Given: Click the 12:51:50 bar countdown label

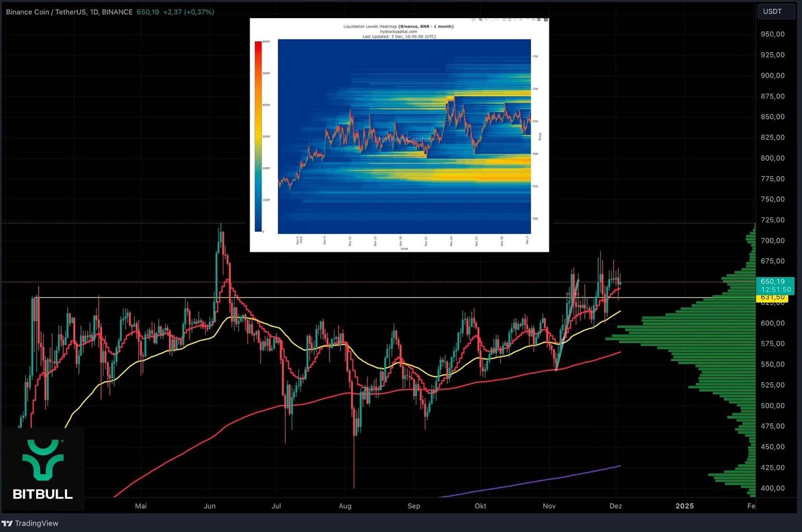Looking at the screenshot, I should [775, 290].
